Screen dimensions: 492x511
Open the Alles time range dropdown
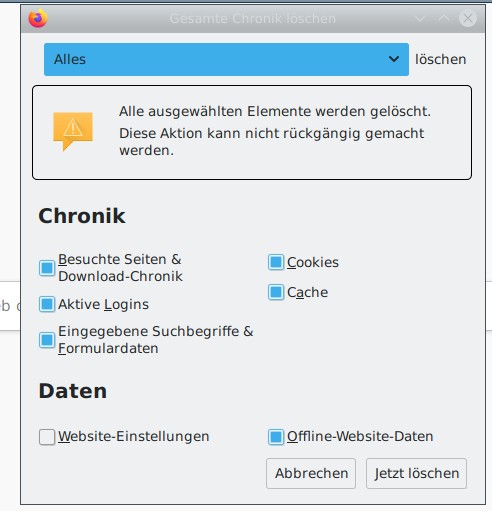pyautogui.click(x=226, y=59)
